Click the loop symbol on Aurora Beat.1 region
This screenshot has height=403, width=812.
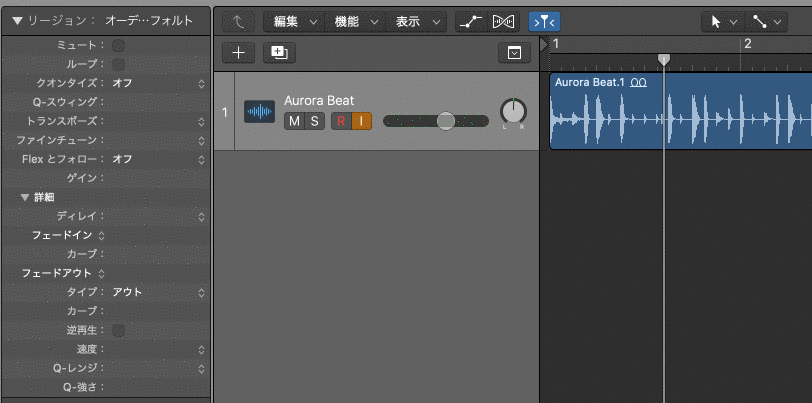639,82
